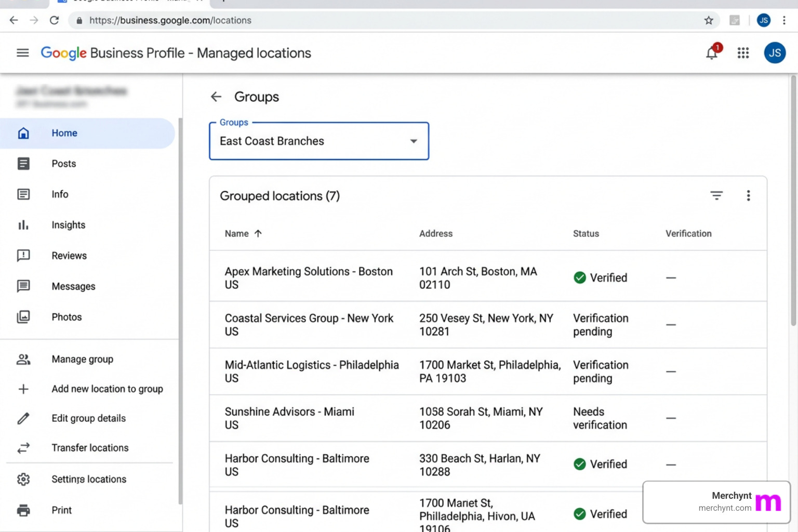The width and height of the screenshot is (798, 532).
Task: Select the Insights sidebar icon
Action: tap(23, 224)
